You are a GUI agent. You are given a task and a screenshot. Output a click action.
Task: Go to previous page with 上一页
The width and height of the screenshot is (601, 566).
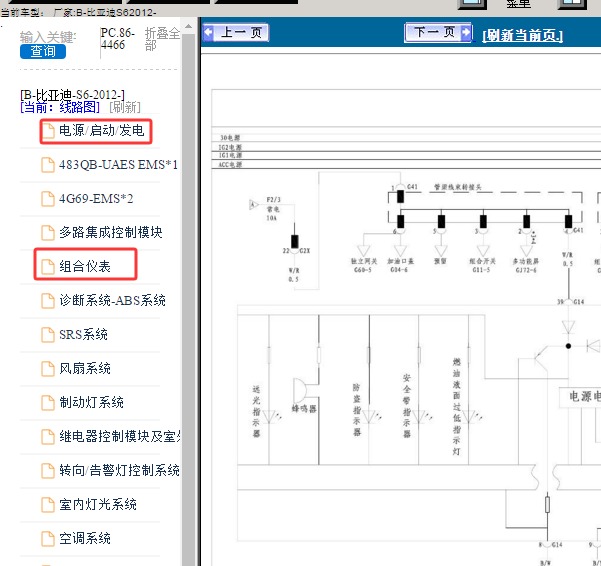pyautogui.click(x=236, y=33)
